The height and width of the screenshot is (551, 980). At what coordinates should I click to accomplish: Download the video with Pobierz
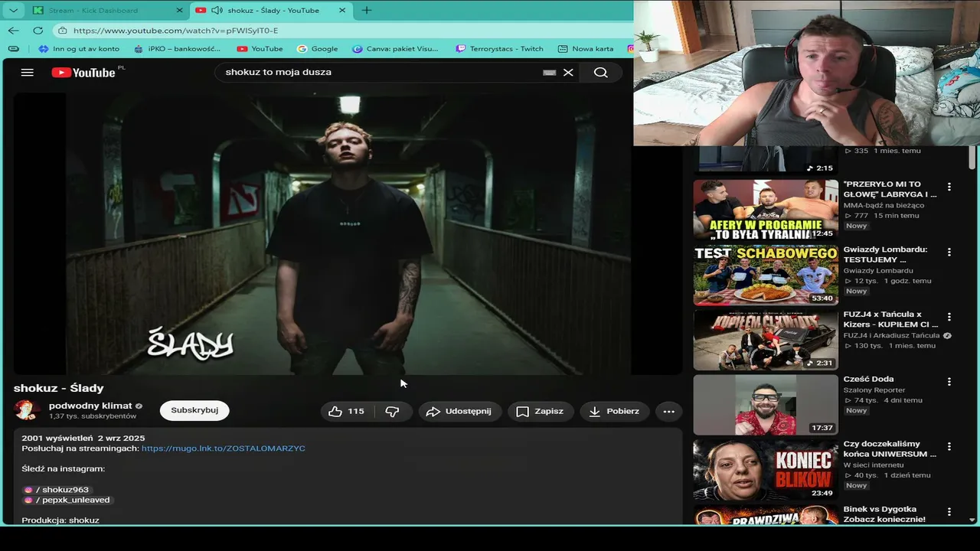coord(615,411)
